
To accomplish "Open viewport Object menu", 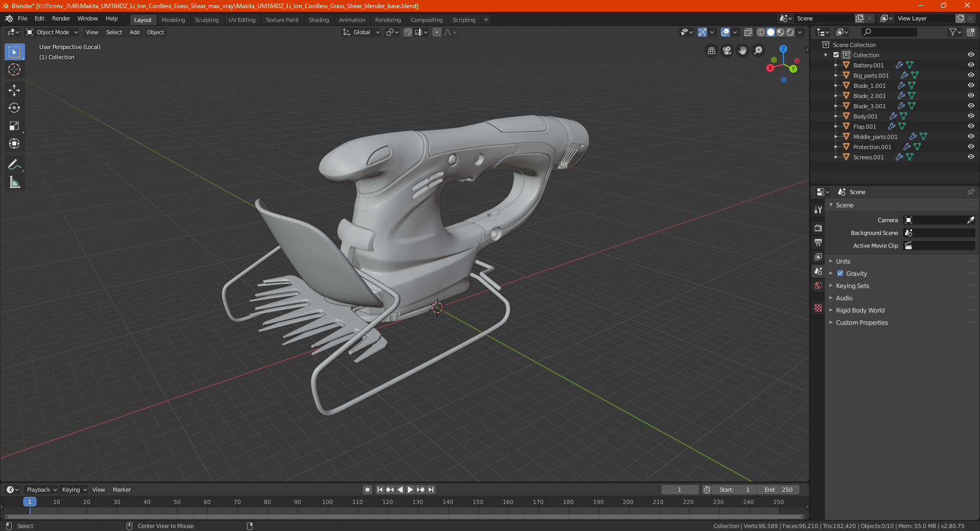I will [155, 32].
